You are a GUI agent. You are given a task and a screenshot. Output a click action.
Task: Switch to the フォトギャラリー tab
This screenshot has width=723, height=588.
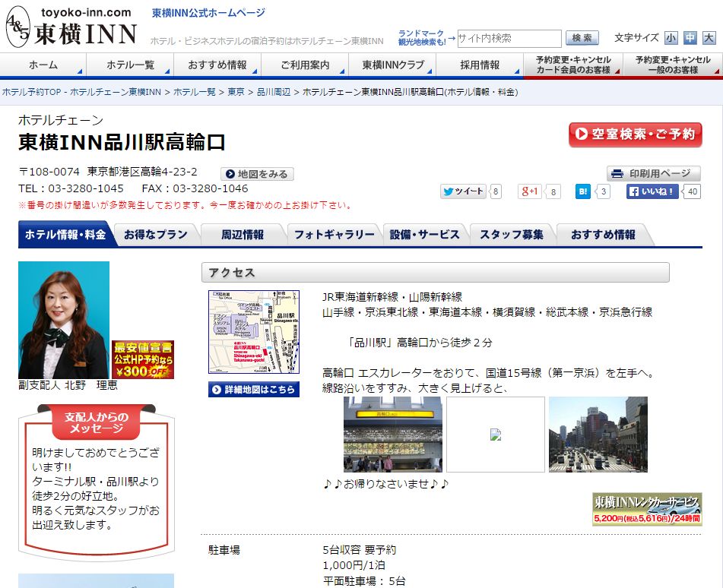(x=334, y=235)
